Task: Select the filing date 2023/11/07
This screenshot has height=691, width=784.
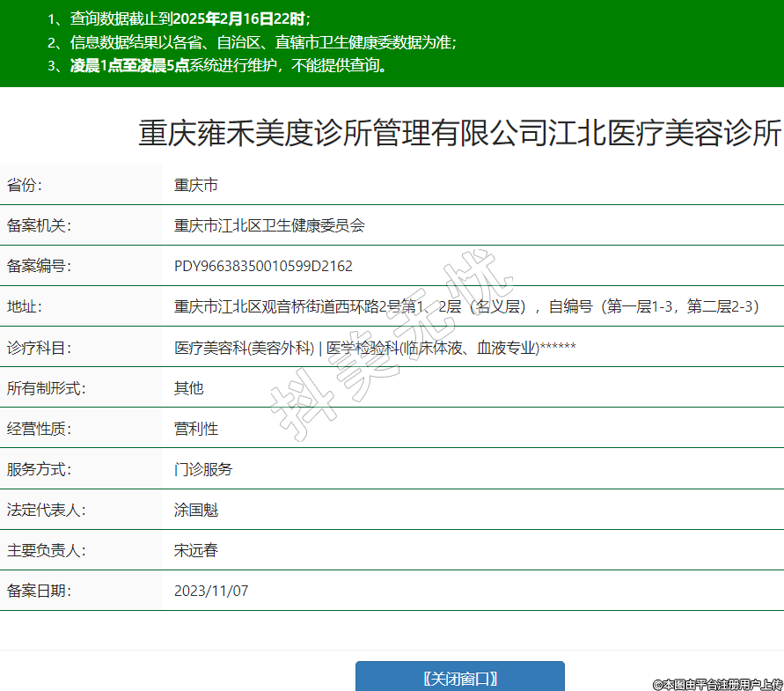Action: 211,591
